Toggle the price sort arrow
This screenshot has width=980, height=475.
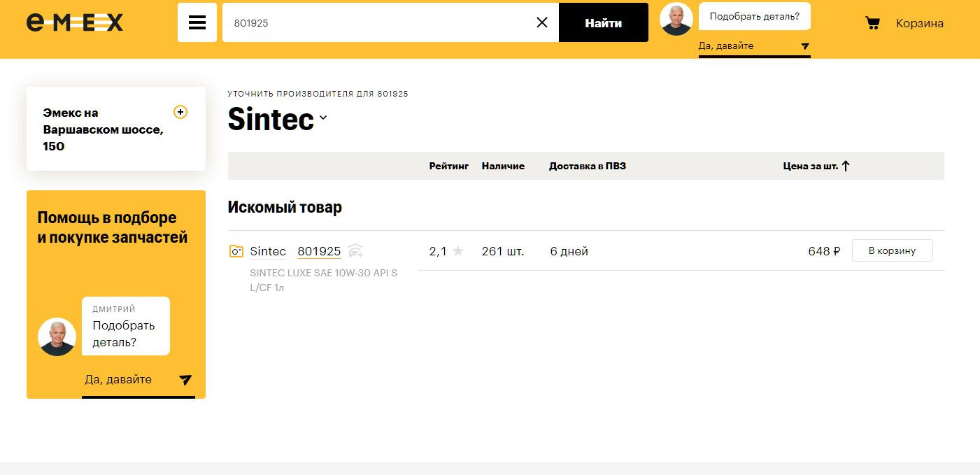coord(846,166)
